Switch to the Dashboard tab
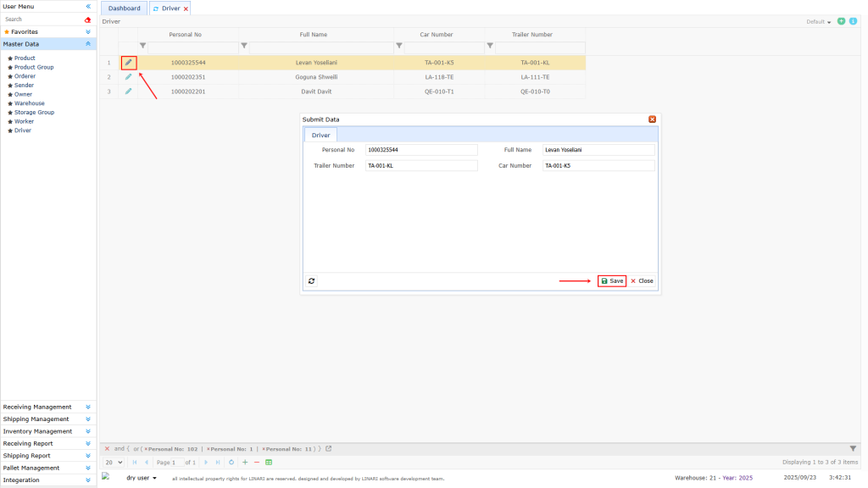Image resolution: width=868 pixels, height=488 pixels. (x=124, y=8)
